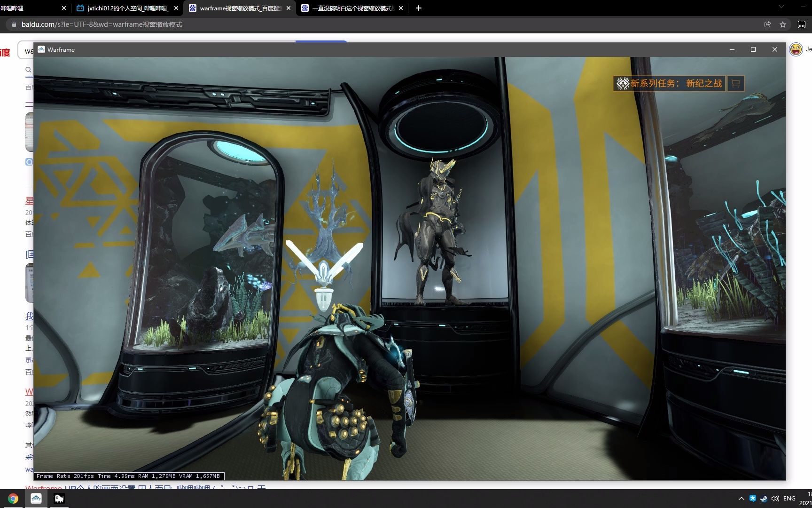
Task: Open the market cart icon beside the quest banner
Action: [736, 84]
